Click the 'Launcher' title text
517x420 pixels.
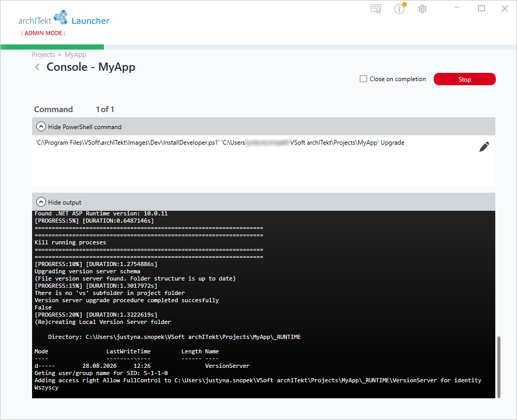[90, 21]
